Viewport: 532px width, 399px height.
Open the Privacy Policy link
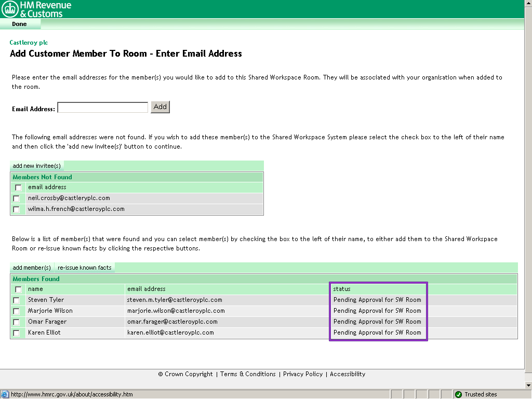point(303,374)
